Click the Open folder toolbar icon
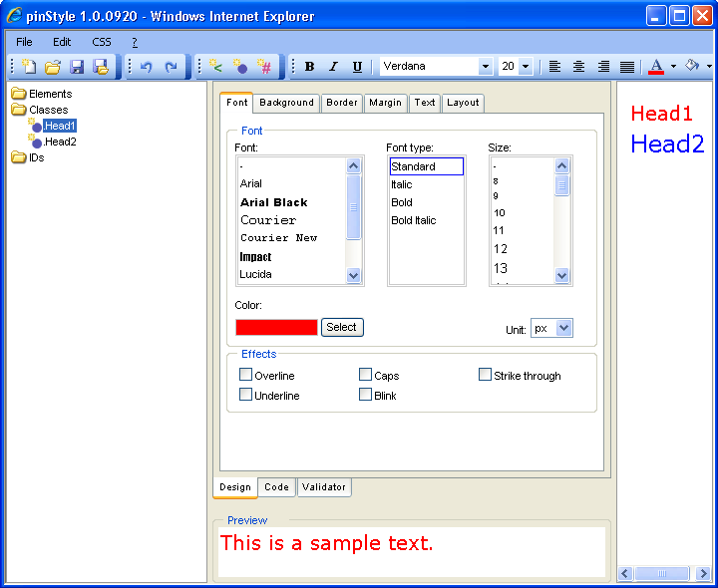 [x=53, y=67]
